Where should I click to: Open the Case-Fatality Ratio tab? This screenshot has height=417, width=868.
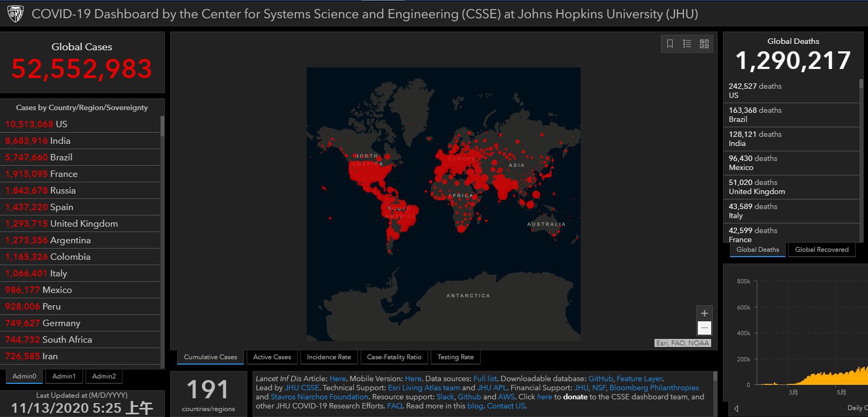[x=394, y=357]
